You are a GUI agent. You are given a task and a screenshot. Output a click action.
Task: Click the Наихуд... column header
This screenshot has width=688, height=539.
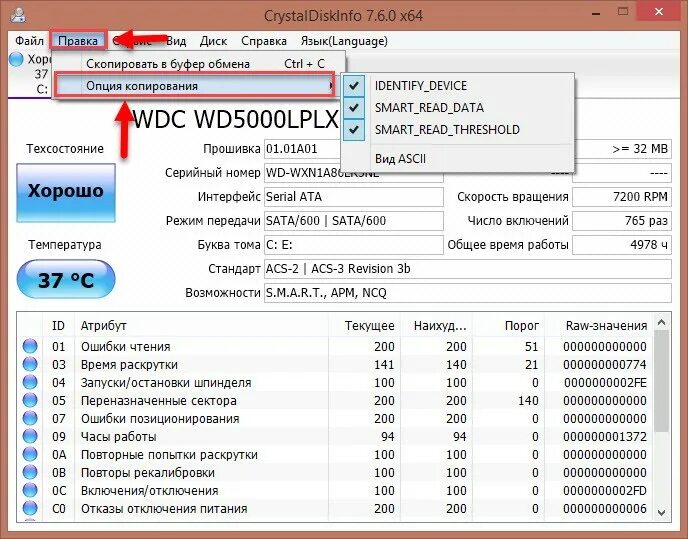[436, 325]
